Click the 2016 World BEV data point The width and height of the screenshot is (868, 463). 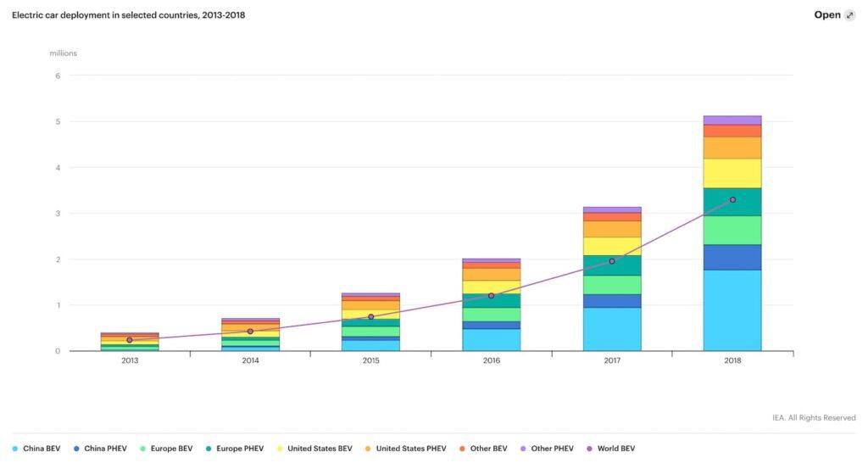click(492, 295)
